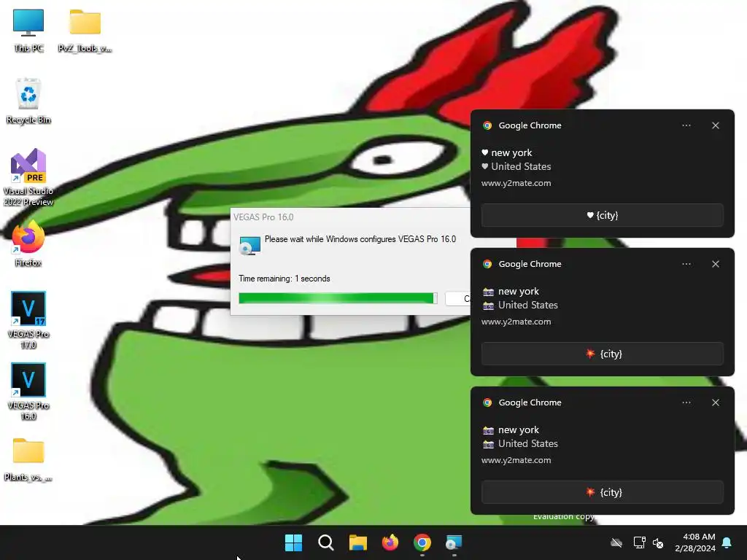Image resolution: width=747 pixels, height=560 pixels.
Task: Launch Visual Studio 2022 Preview shortcut
Action: [x=28, y=177]
